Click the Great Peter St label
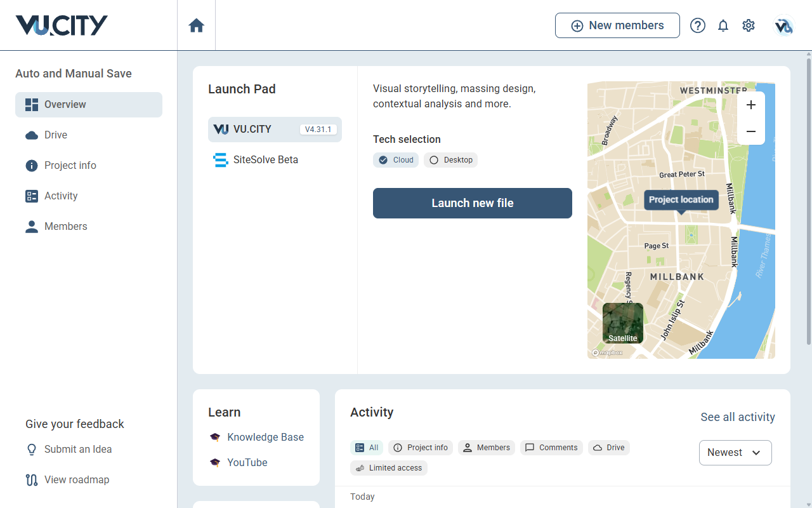 682,174
